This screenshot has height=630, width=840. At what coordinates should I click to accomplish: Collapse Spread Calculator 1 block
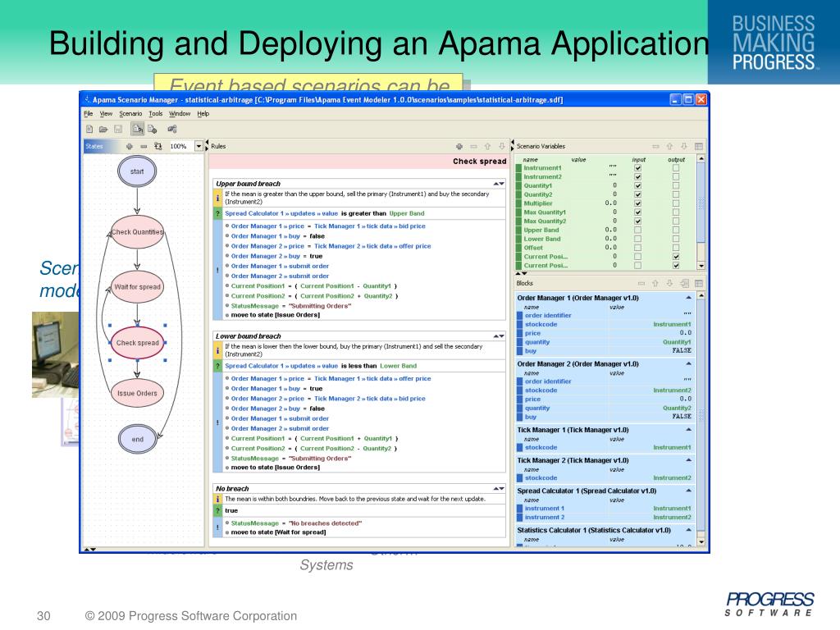[x=688, y=491]
